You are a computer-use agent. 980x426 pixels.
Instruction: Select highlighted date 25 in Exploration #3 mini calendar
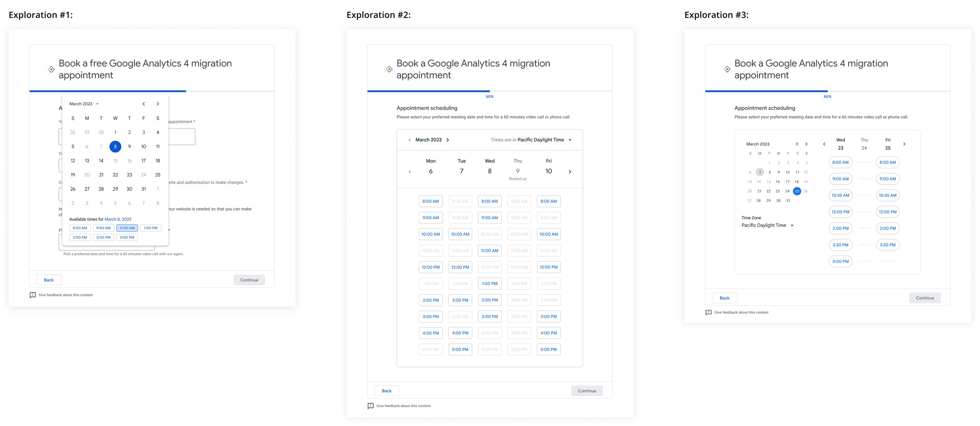click(x=797, y=191)
